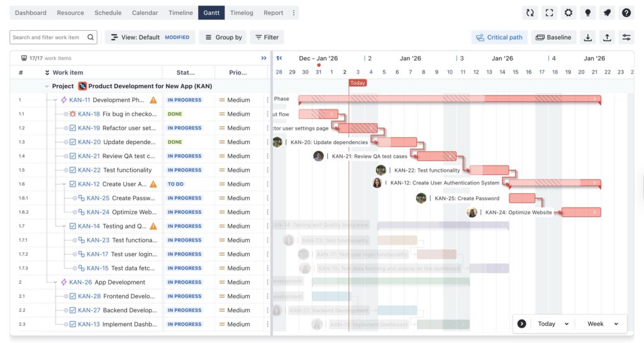Collapse the KAN-26 App Development row

[55, 283]
